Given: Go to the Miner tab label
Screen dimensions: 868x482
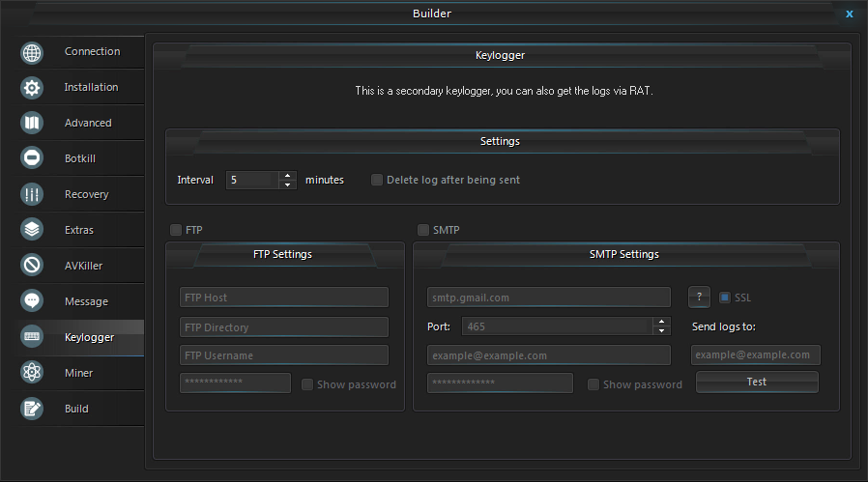Looking at the screenshot, I should pos(78,373).
